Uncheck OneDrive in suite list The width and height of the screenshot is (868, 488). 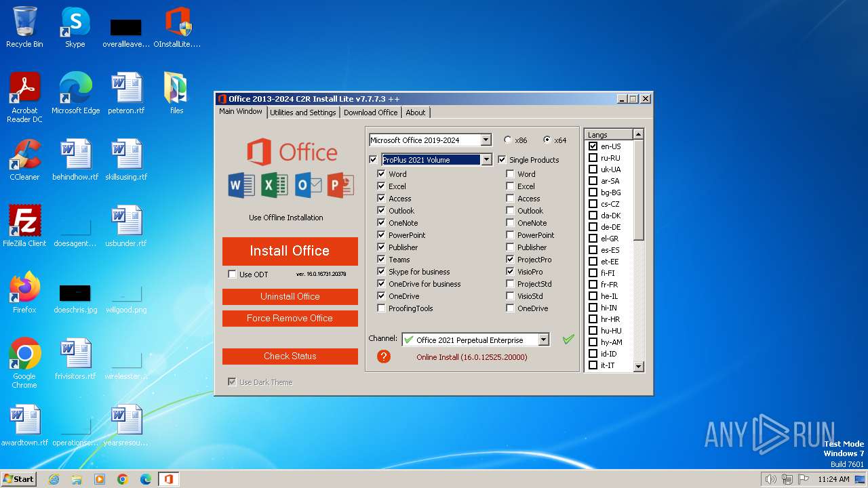click(381, 296)
